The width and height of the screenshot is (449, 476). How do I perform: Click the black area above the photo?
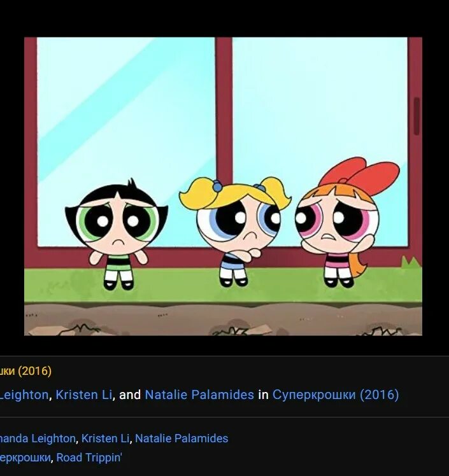(224, 18)
